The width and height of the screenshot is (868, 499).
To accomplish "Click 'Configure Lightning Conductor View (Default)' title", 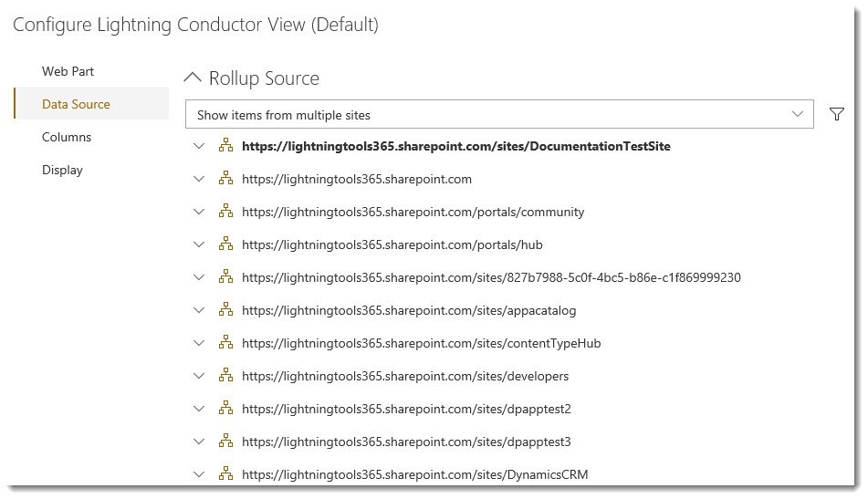I will [195, 25].
